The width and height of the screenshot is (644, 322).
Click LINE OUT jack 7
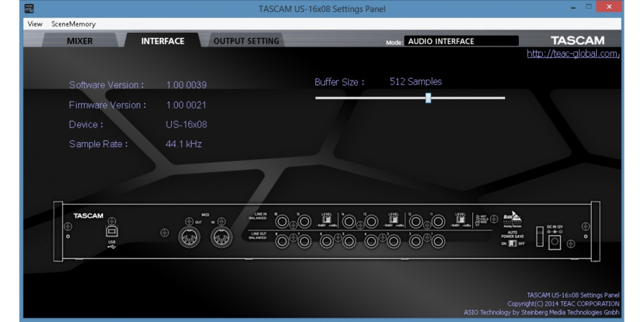[304, 241]
